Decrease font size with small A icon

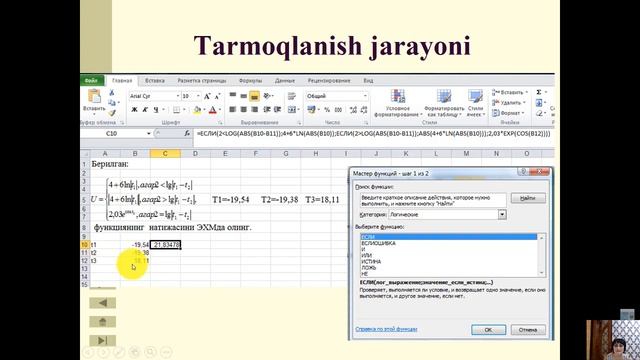[x=218, y=96]
